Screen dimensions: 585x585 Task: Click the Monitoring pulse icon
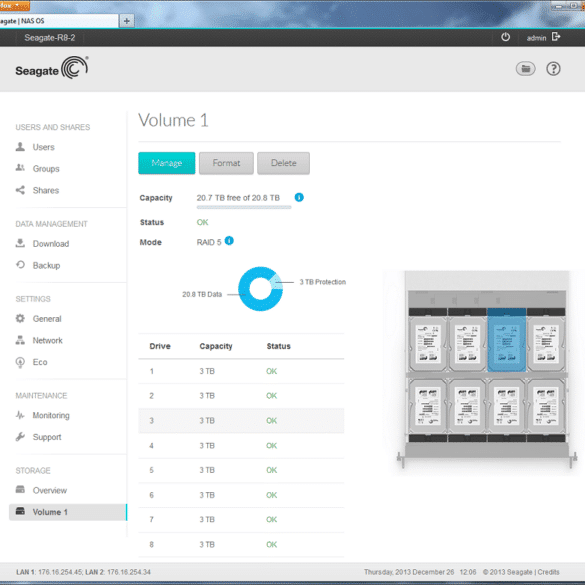[x=20, y=415]
